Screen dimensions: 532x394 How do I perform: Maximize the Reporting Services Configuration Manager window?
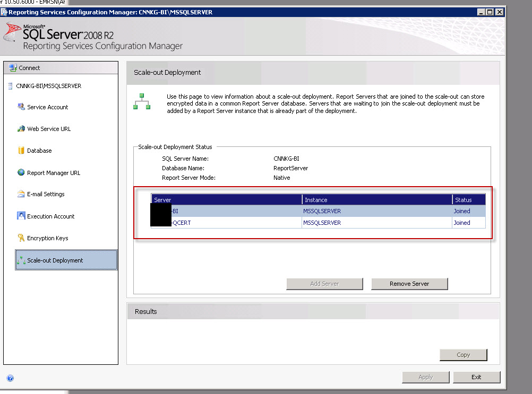490,12
